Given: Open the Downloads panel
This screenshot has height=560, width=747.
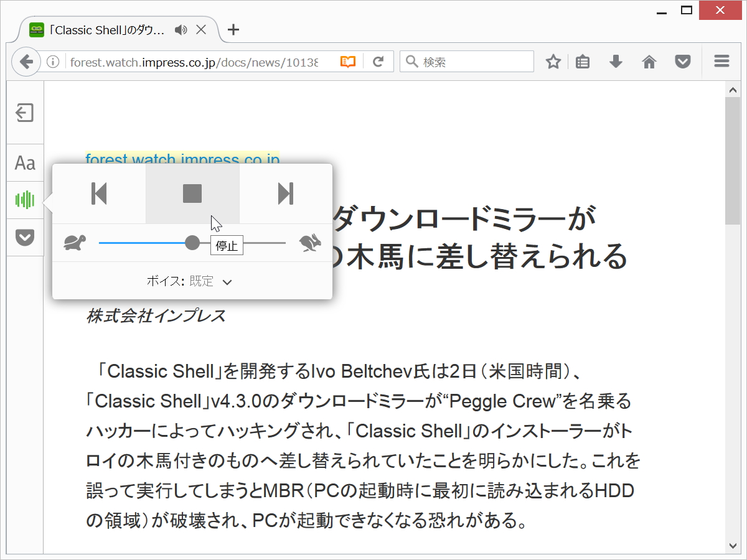Looking at the screenshot, I should tap(616, 61).
